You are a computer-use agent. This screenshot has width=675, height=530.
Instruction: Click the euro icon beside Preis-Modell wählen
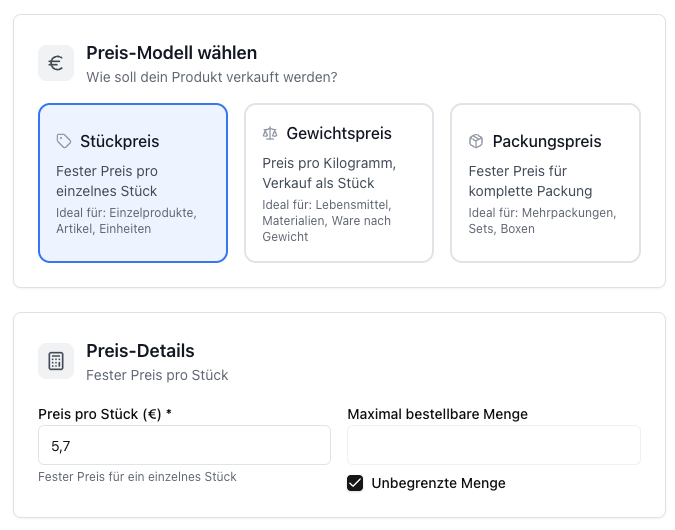(x=56, y=63)
